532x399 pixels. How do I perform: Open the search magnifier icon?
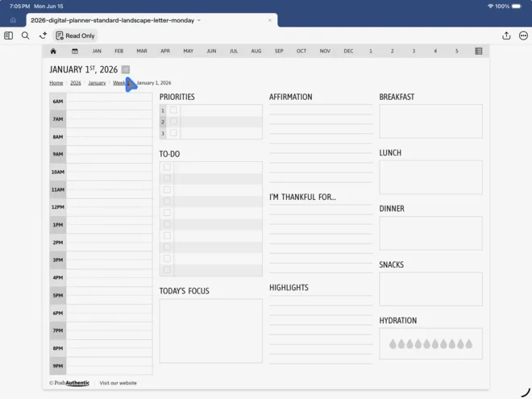(26, 35)
